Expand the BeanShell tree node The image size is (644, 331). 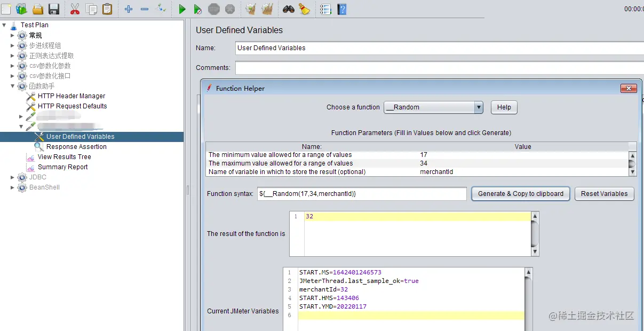13,187
